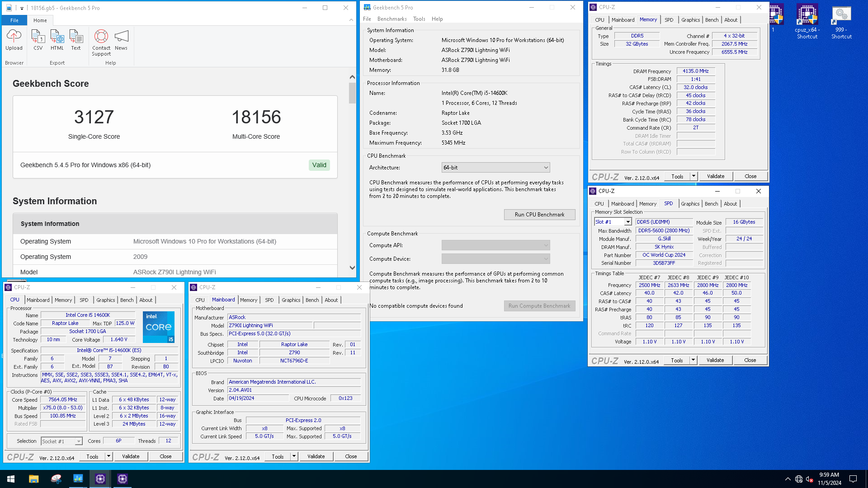Open the notification center icon
Image resolution: width=868 pixels, height=488 pixels.
853,479
